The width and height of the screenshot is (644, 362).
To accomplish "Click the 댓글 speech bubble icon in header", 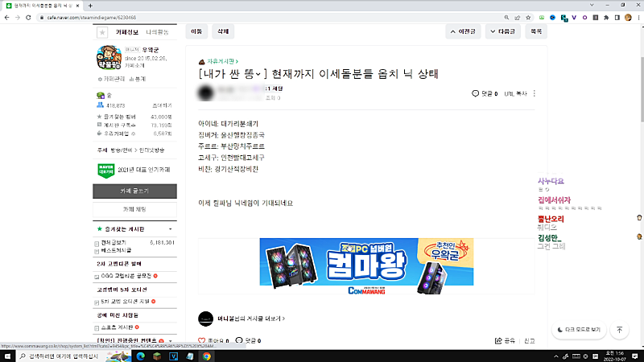I will click(476, 93).
